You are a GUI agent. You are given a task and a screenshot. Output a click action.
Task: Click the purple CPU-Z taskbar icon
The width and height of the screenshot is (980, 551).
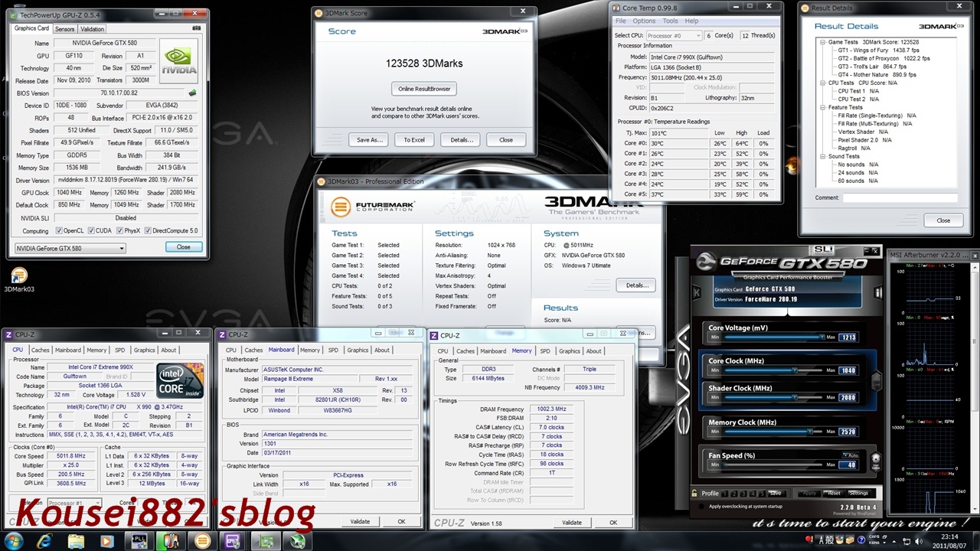[233, 540]
